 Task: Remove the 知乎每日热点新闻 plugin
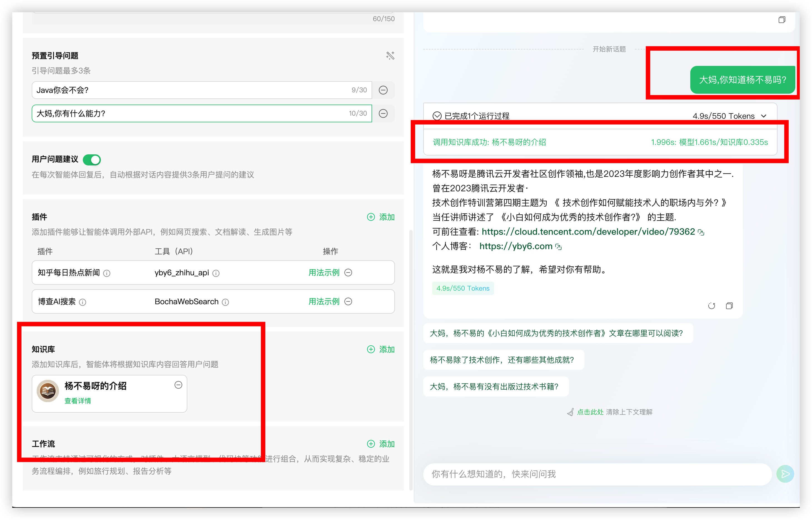tap(348, 273)
